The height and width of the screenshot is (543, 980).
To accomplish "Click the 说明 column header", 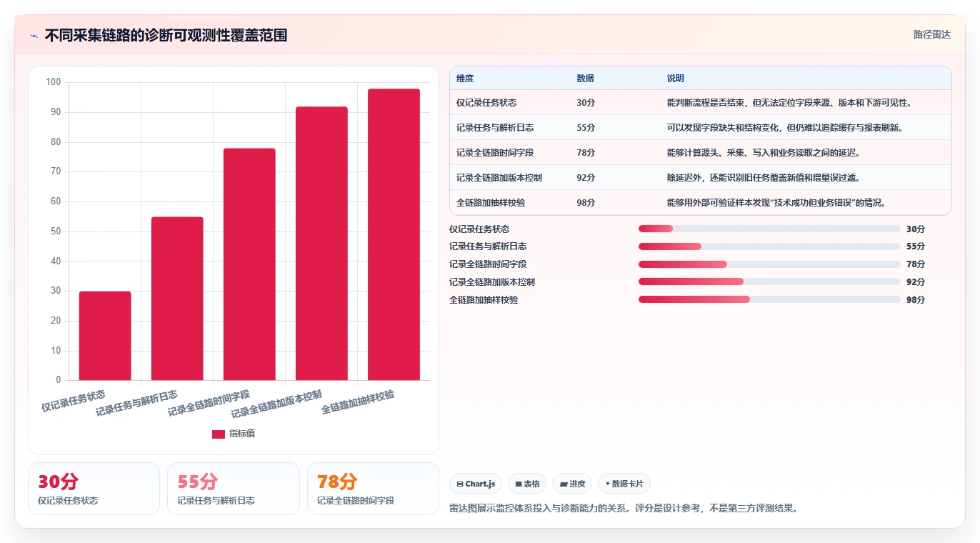I will pyautogui.click(x=675, y=79).
